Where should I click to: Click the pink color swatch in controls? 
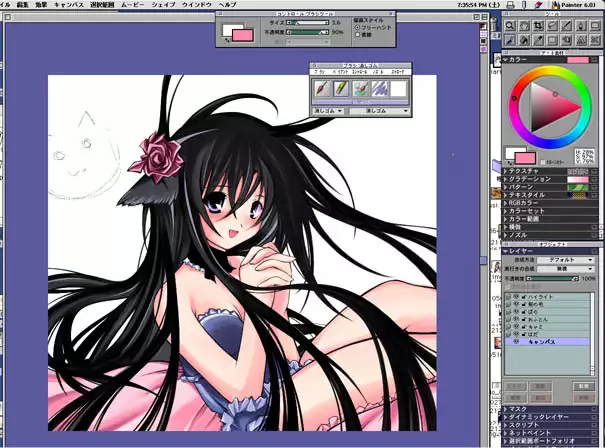tap(242, 34)
